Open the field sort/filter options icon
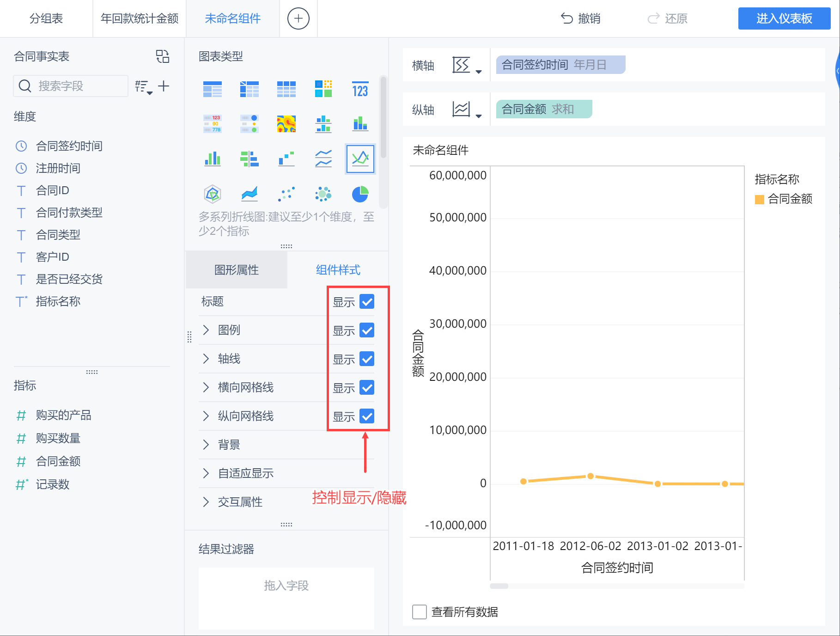Screen dimensions: 840x636 click(144, 86)
